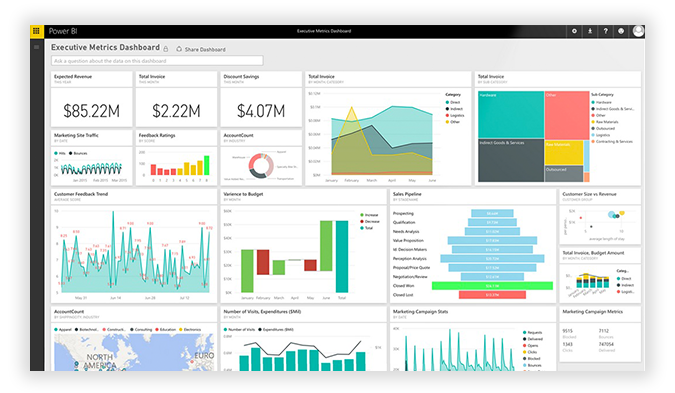Click the Contracting & Services legend entry

pyautogui.click(x=612, y=142)
